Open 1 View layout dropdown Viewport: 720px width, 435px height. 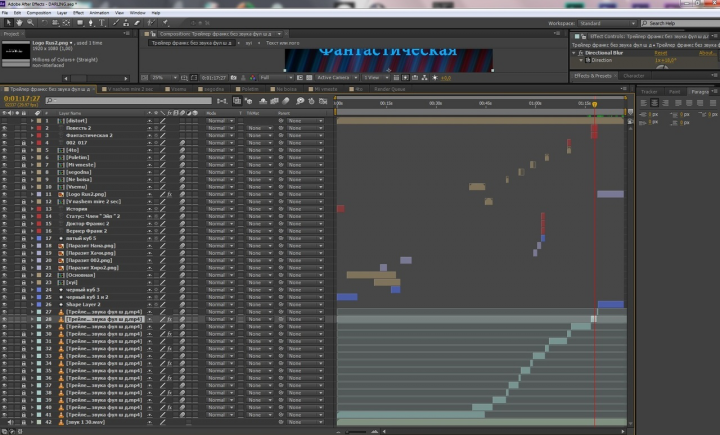click(374, 78)
